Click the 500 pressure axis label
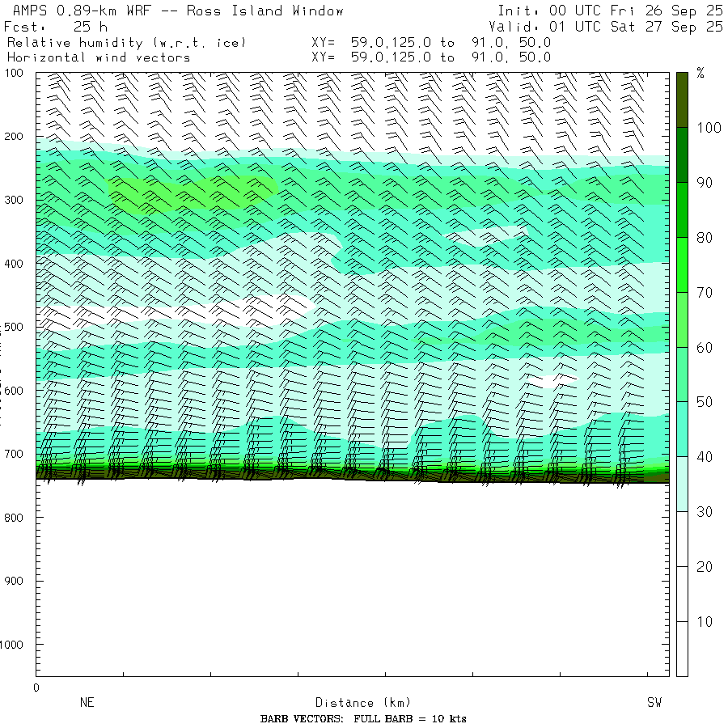Viewport: 728px width, 728px height. click(14, 327)
